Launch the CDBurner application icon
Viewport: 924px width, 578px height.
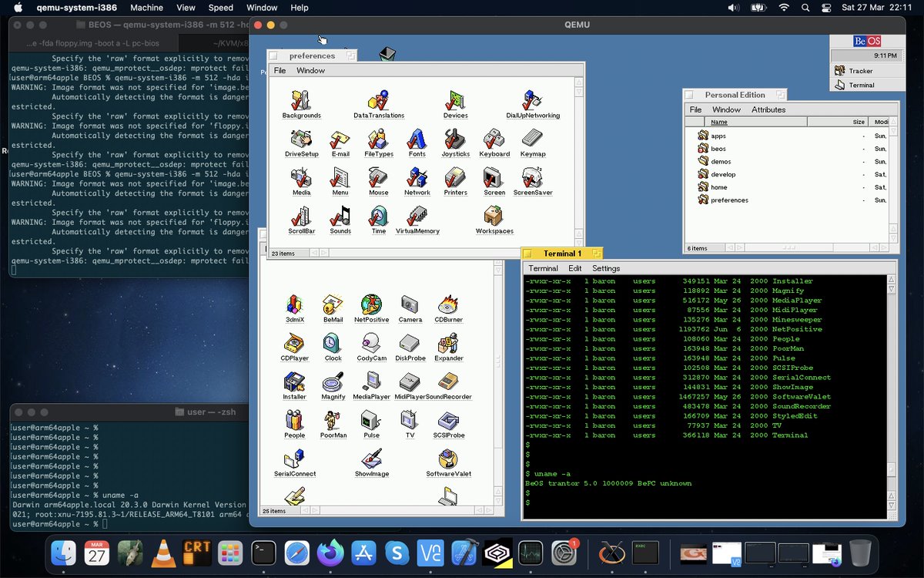[x=448, y=304]
